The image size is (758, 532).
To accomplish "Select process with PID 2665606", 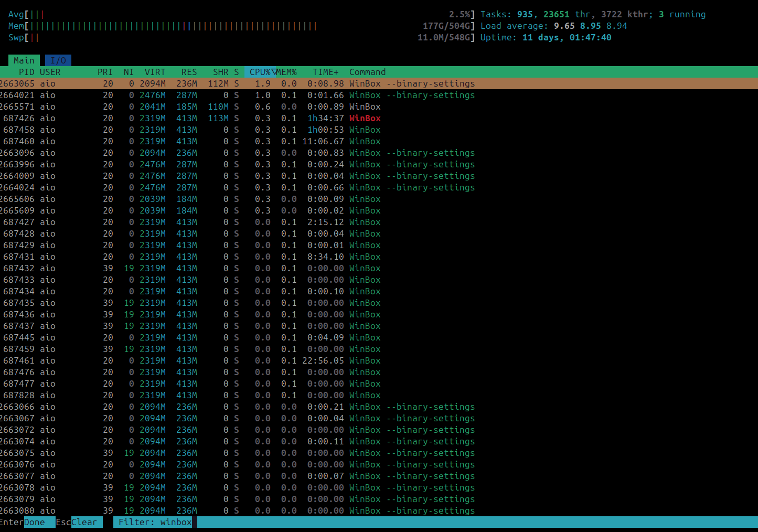I will [379, 199].
